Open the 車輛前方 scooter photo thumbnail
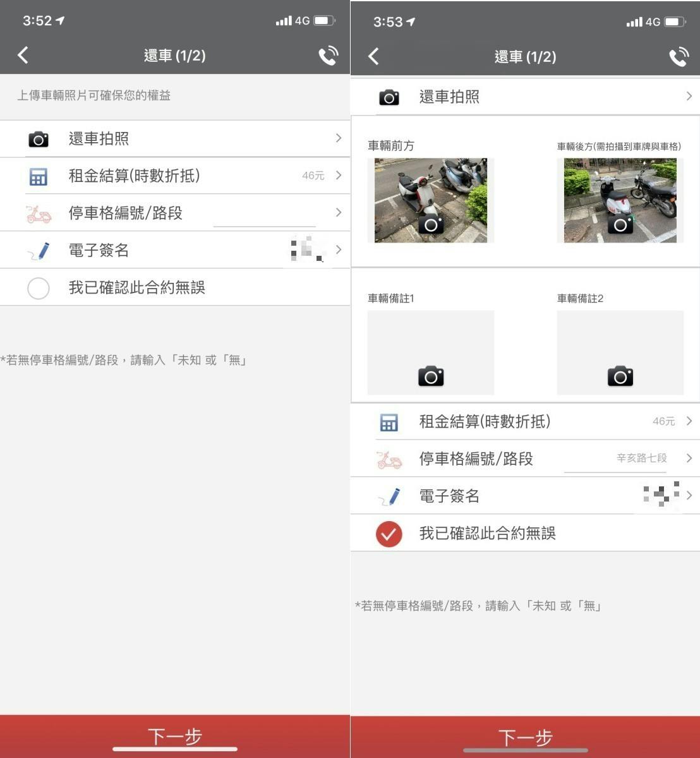Viewport: 700px width, 758px height. [431, 200]
